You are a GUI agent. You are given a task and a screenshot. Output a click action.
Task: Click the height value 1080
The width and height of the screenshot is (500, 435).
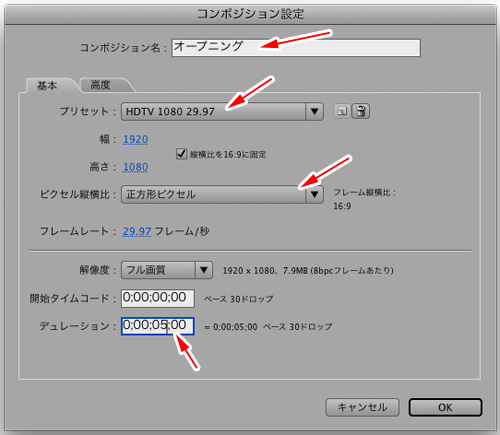tap(136, 167)
